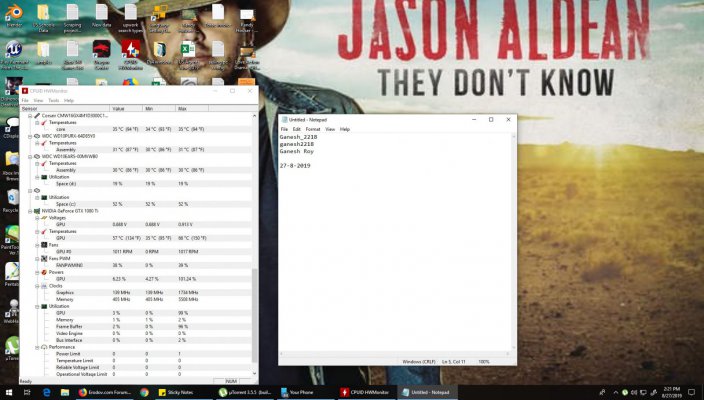Screen dimensions: 704x400
Task: Collapse the Corsair memory tree node
Action: (30, 116)
